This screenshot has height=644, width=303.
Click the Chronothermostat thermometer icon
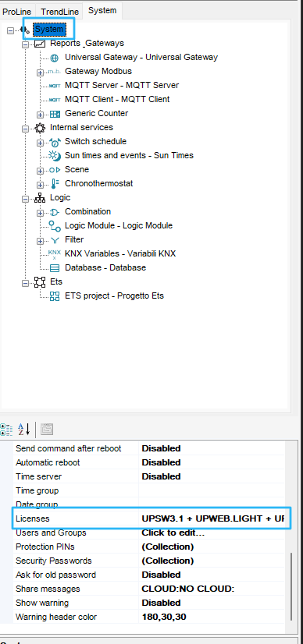point(55,183)
